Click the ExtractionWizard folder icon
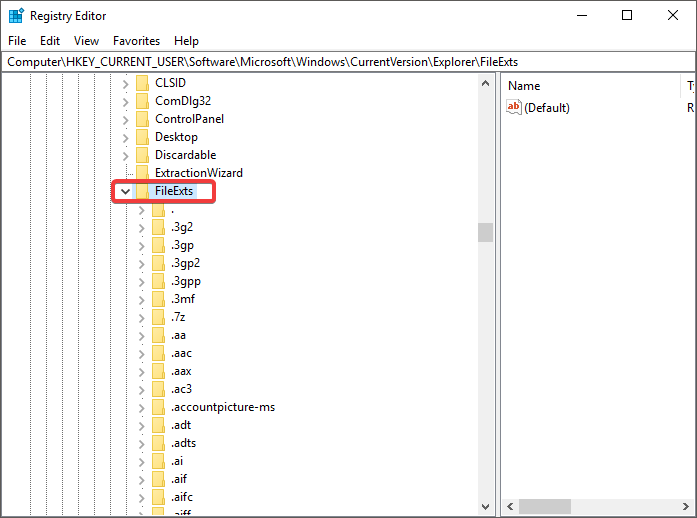This screenshot has height=518, width=697. click(142, 173)
